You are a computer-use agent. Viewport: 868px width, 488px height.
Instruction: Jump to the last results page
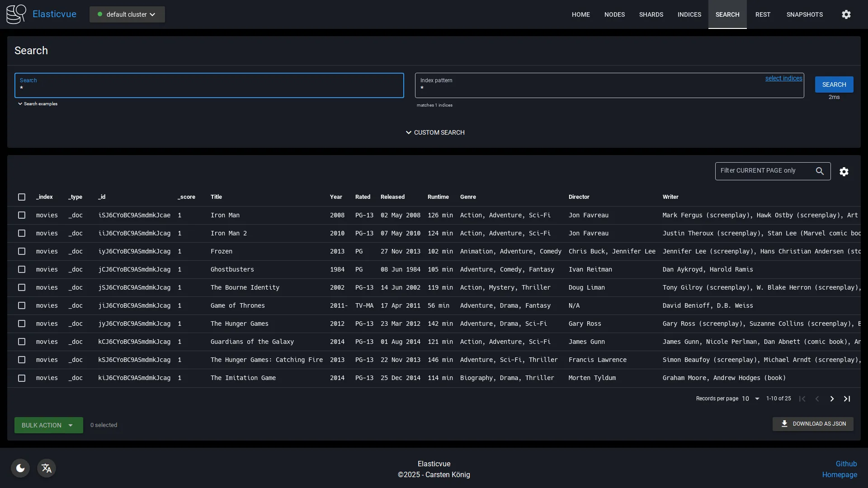(847, 399)
